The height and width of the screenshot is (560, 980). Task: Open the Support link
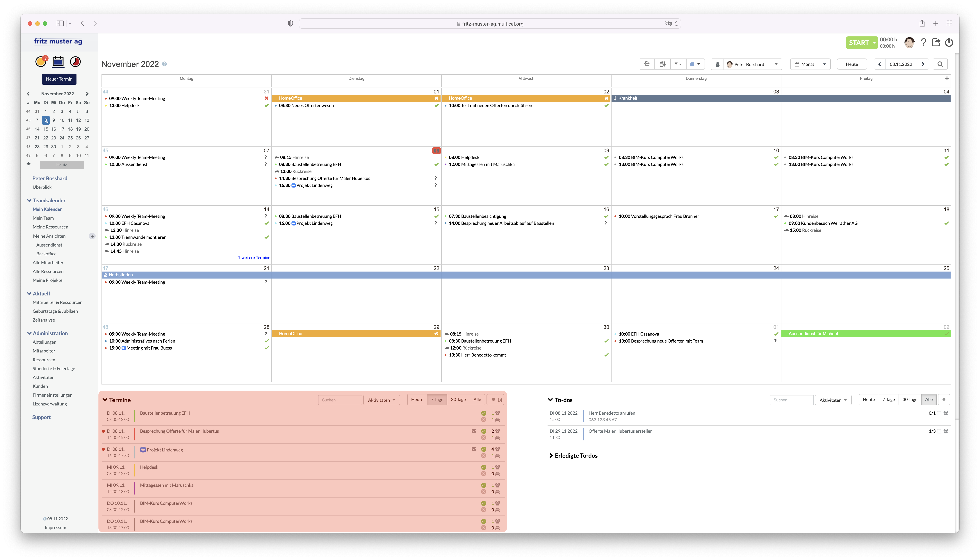pos(41,417)
